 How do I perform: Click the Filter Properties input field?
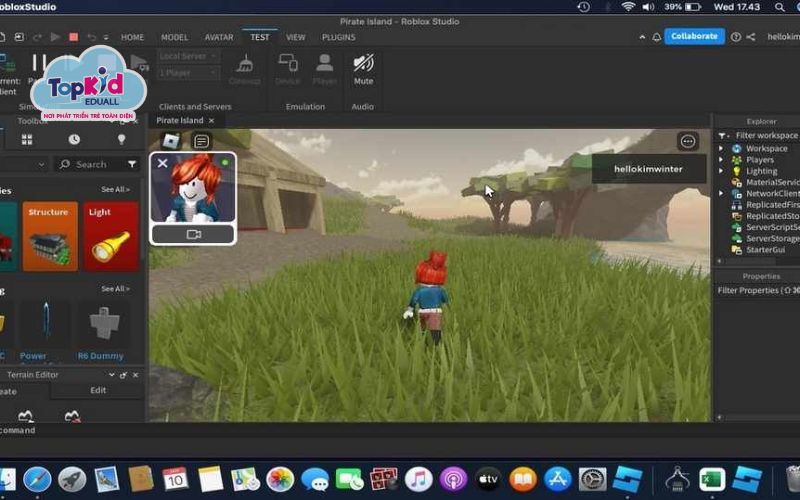[x=758, y=290]
